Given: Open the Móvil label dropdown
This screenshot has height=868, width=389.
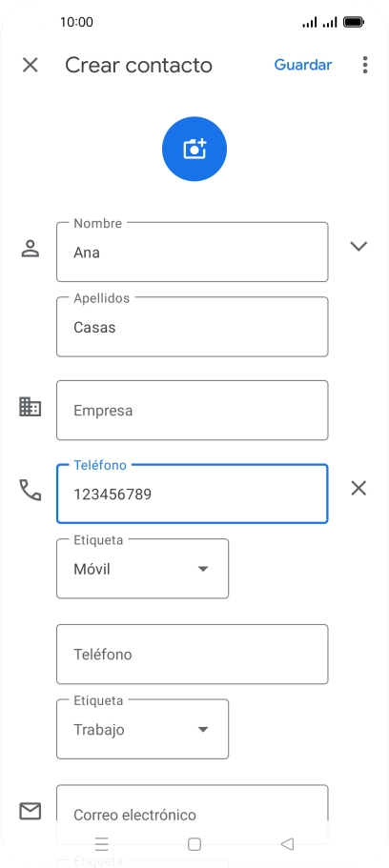Looking at the screenshot, I should coord(142,569).
